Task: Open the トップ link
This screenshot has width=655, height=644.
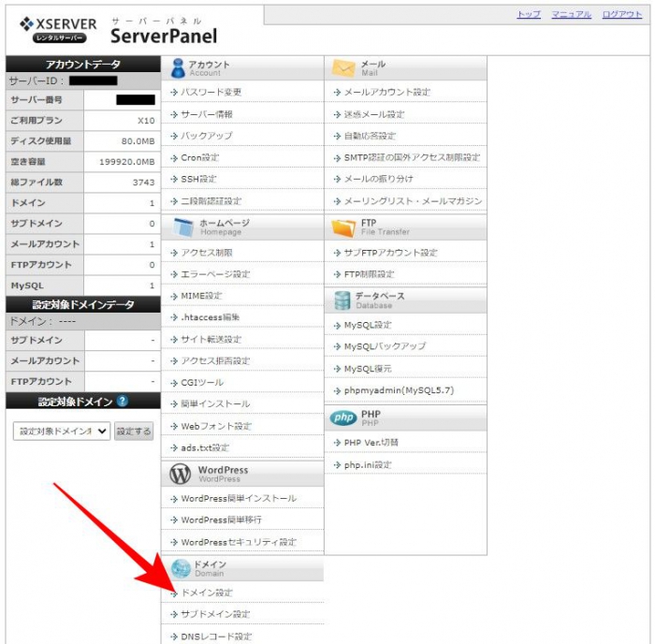Action: (x=529, y=14)
